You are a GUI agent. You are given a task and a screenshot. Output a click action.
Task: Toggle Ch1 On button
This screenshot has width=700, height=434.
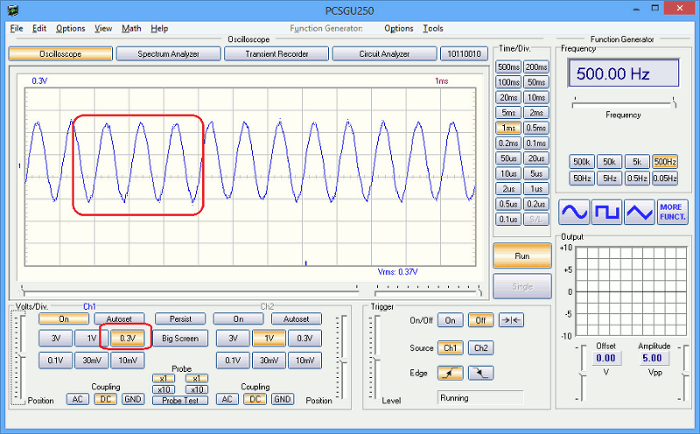pyautogui.click(x=63, y=319)
